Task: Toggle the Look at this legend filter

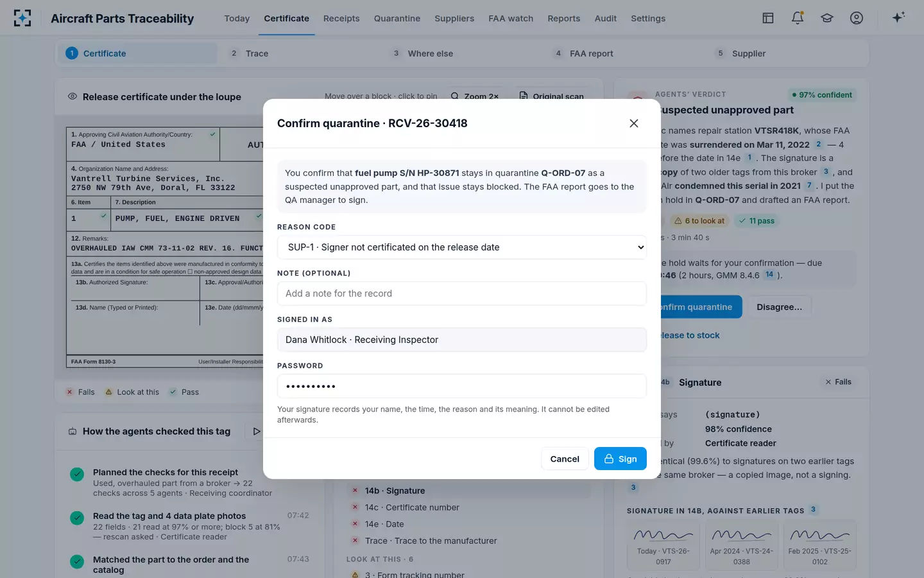Action: point(132,392)
